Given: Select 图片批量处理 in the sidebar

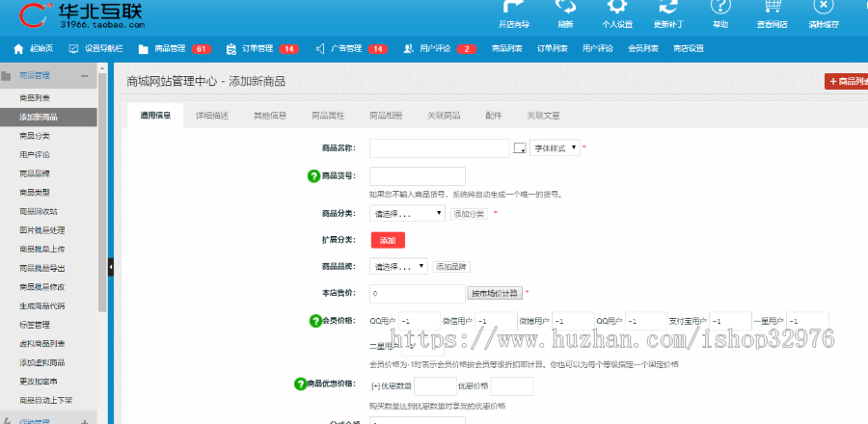Looking at the screenshot, I should tap(42, 230).
